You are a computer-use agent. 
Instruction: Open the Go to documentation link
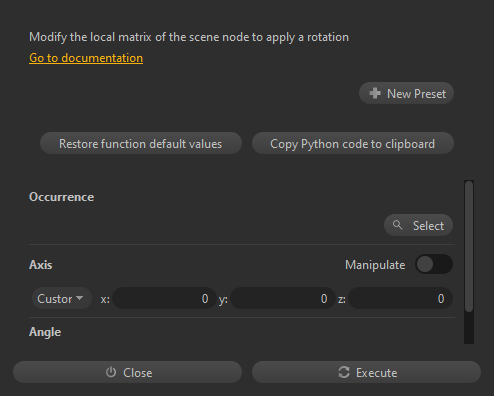point(86,58)
